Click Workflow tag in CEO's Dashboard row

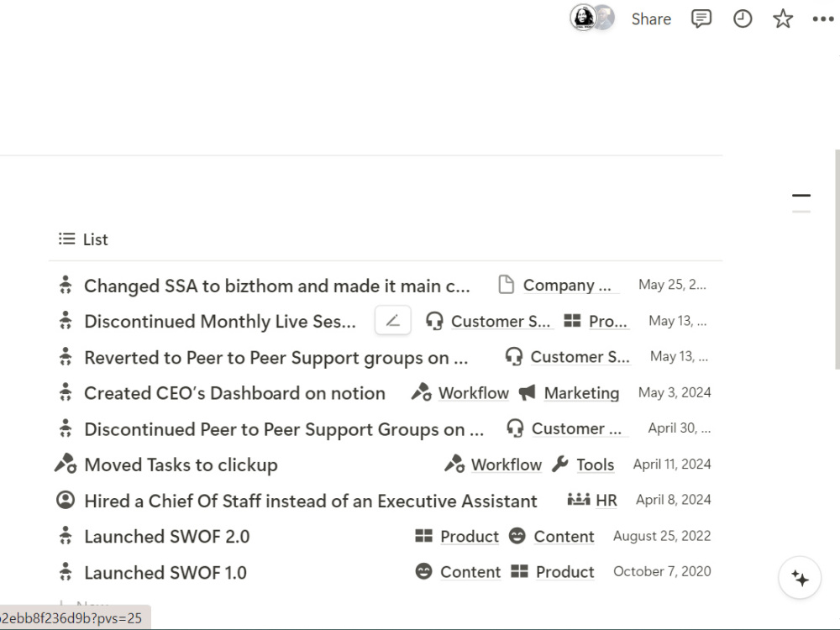474,392
